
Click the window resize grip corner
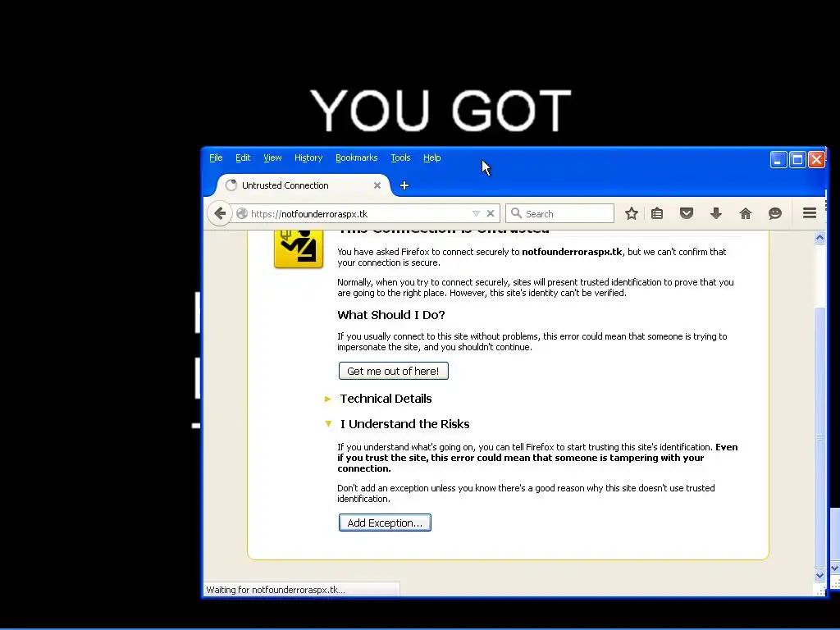pos(819,591)
